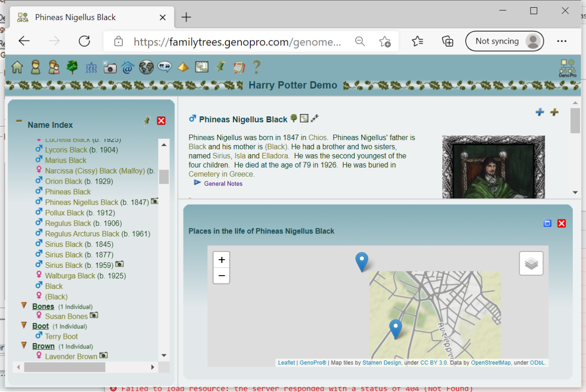Zoom in on the map
586x392 pixels.
pos(222,260)
